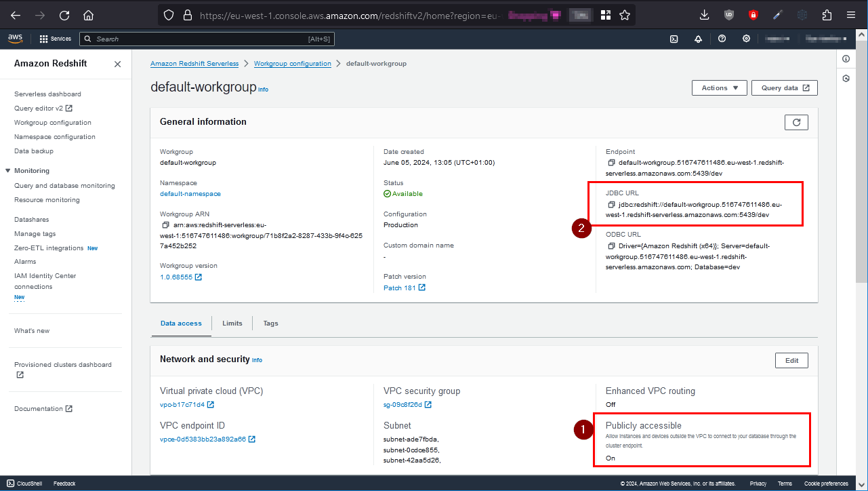Open the browser hamburger menu
Viewport: 868px width, 491px height.
851,15
